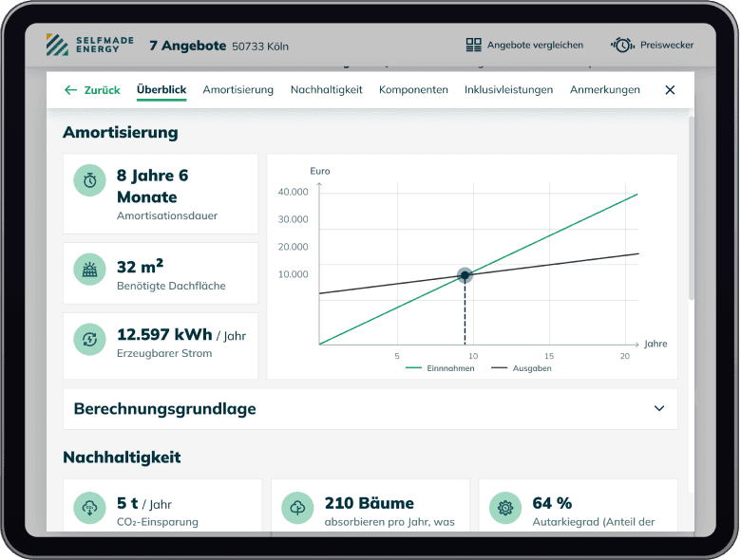Go to the Inklusivleistungen tab

coord(508,90)
